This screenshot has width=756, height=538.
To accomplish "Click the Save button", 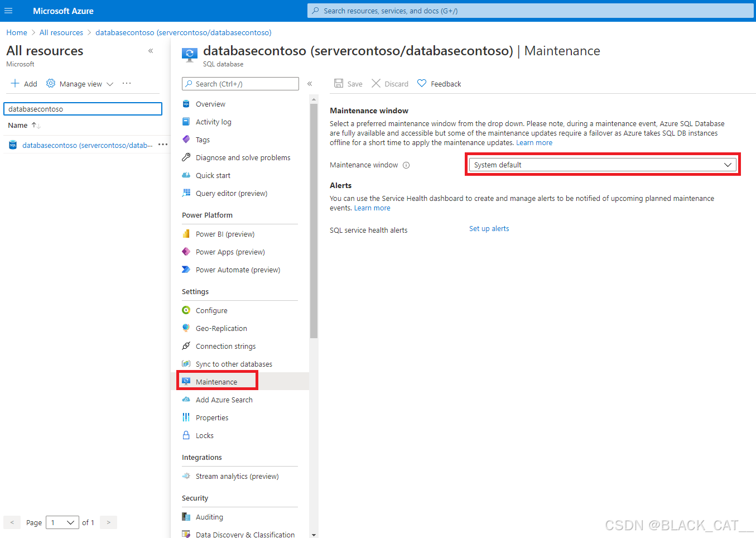I will pos(348,84).
